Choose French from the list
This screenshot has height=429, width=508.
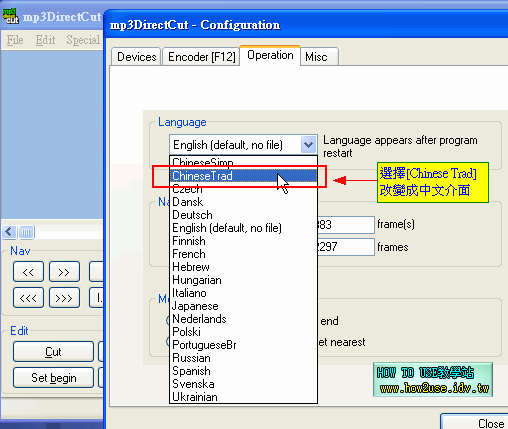[x=243, y=254]
